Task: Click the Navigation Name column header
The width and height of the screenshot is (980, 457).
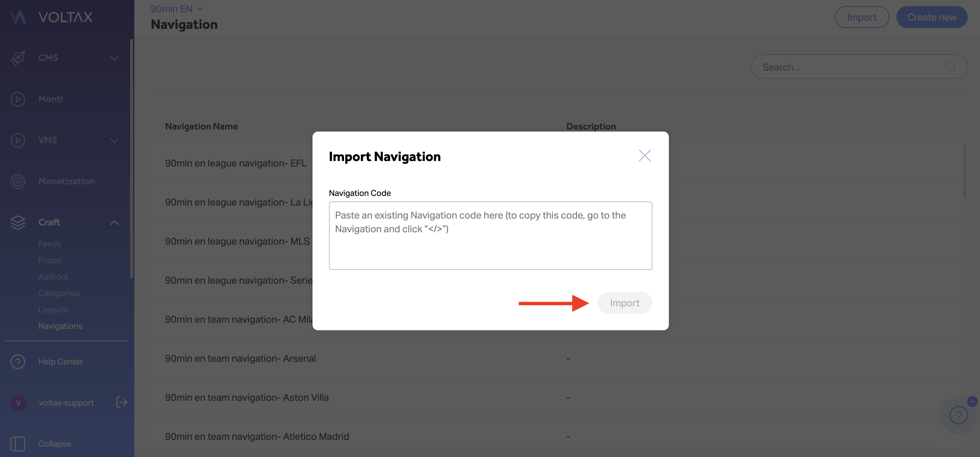Action: (x=201, y=126)
